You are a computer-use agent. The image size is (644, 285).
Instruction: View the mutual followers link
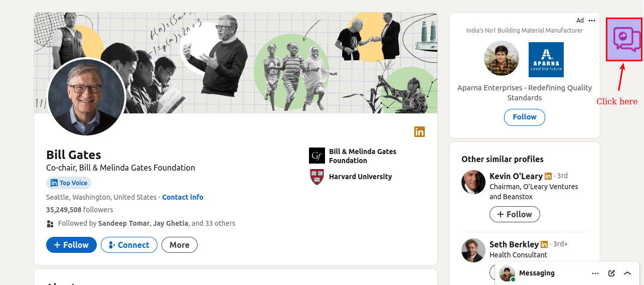tap(146, 223)
